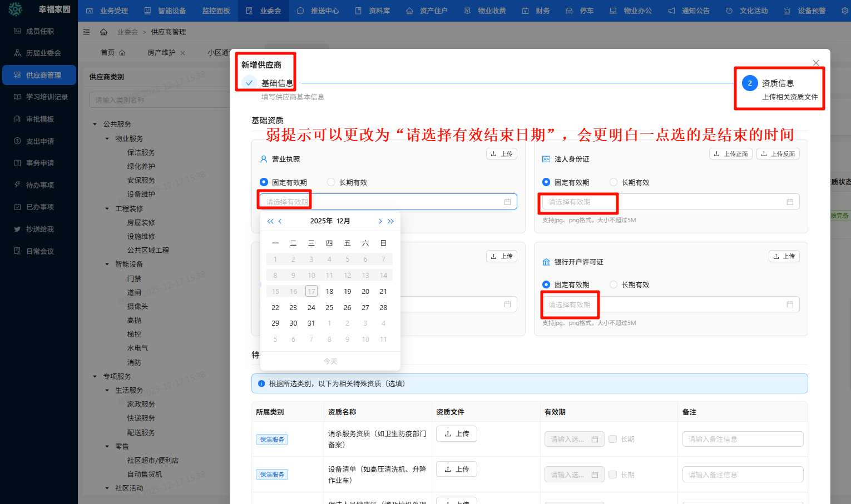Screen dimensions: 851x504
Task: Open 成员任职 via its sidebar icon
Action: (x=17, y=31)
